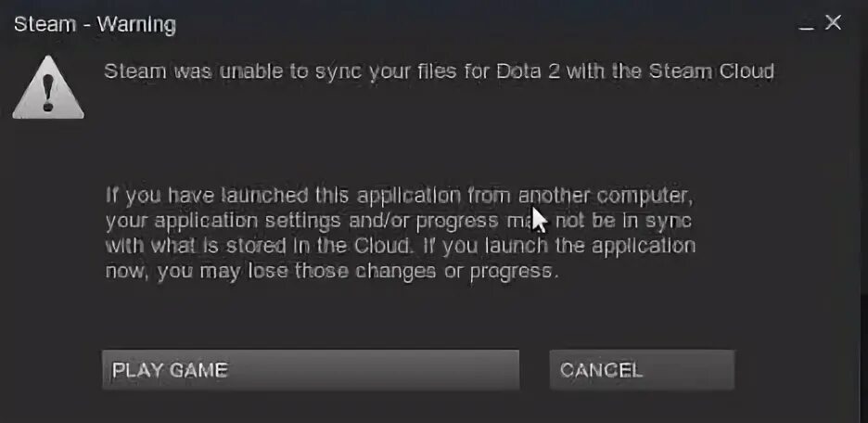The width and height of the screenshot is (868, 423).
Task: Click the 'unable to sync your files' message
Action: [x=439, y=71]
